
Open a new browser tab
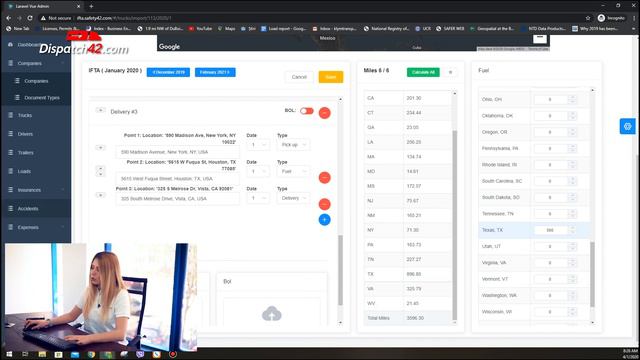(x=91, y=6)
